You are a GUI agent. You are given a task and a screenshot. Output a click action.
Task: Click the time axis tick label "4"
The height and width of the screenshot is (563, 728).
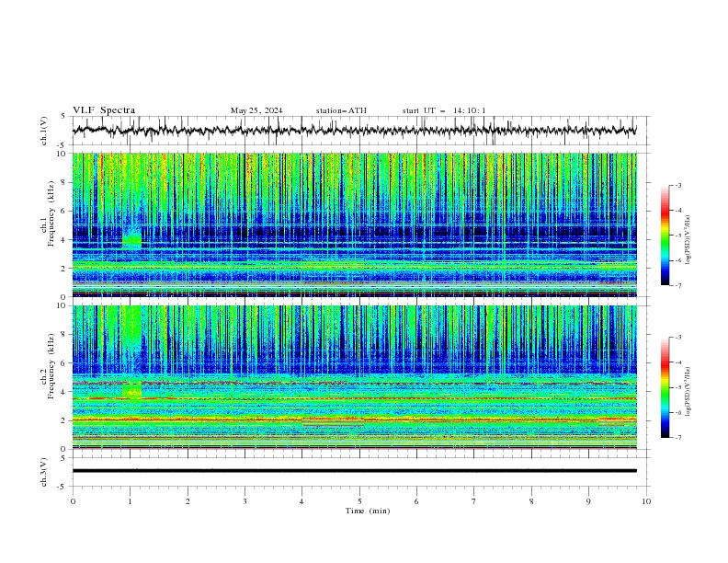(302, 501)
